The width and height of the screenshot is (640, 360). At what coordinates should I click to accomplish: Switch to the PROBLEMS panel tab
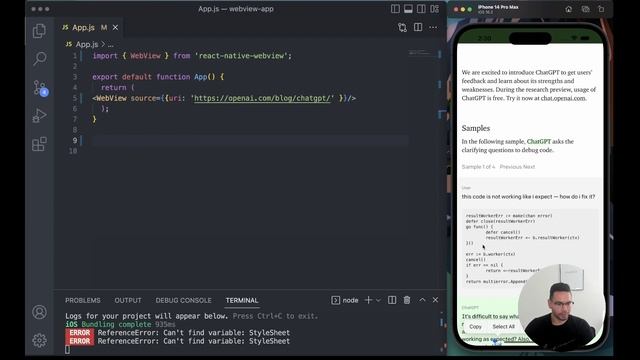point(82,300)
